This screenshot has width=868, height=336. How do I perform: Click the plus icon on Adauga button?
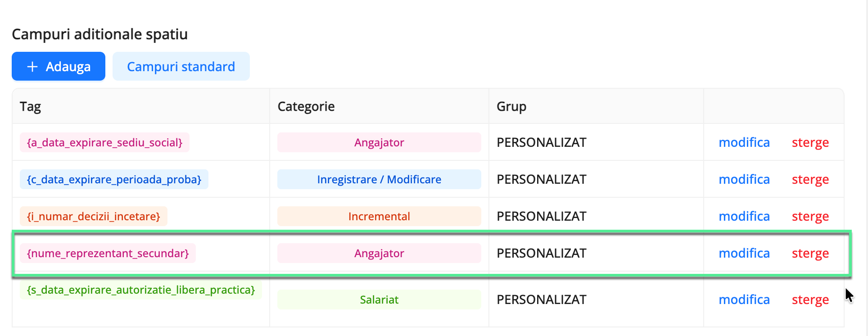[x=32, y=66]
